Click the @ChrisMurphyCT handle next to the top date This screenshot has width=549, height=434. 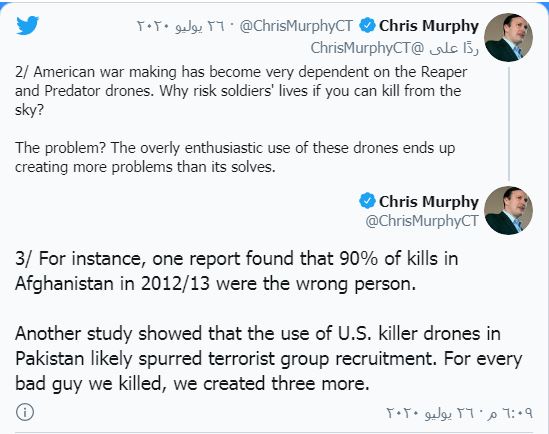[x=296, y=26]
